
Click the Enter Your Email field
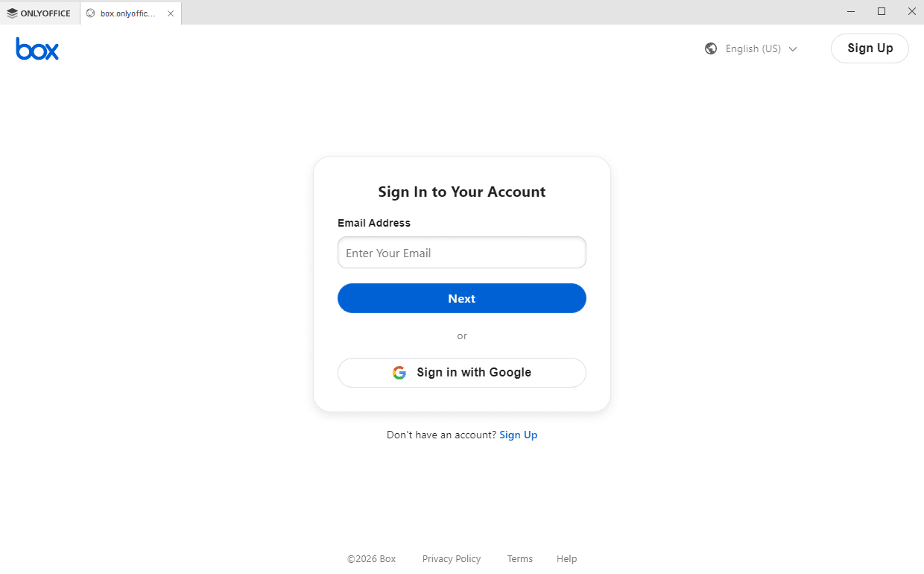[461, 252]
